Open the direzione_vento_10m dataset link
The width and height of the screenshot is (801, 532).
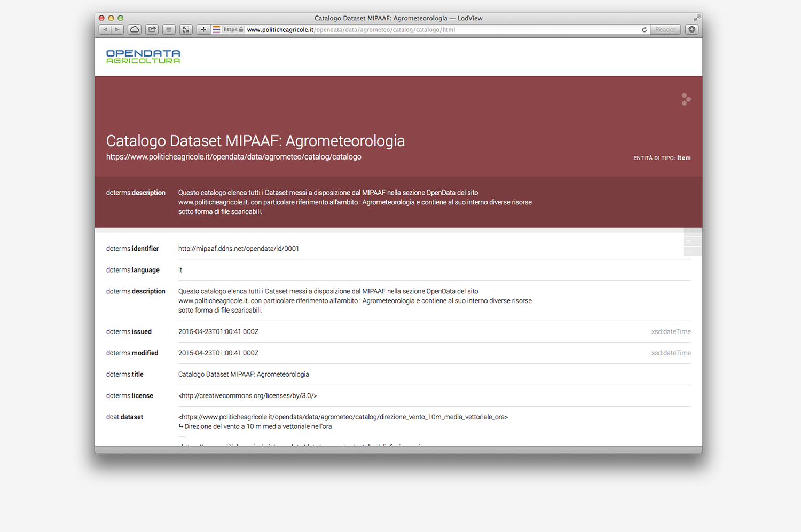[x=343, y=417]
